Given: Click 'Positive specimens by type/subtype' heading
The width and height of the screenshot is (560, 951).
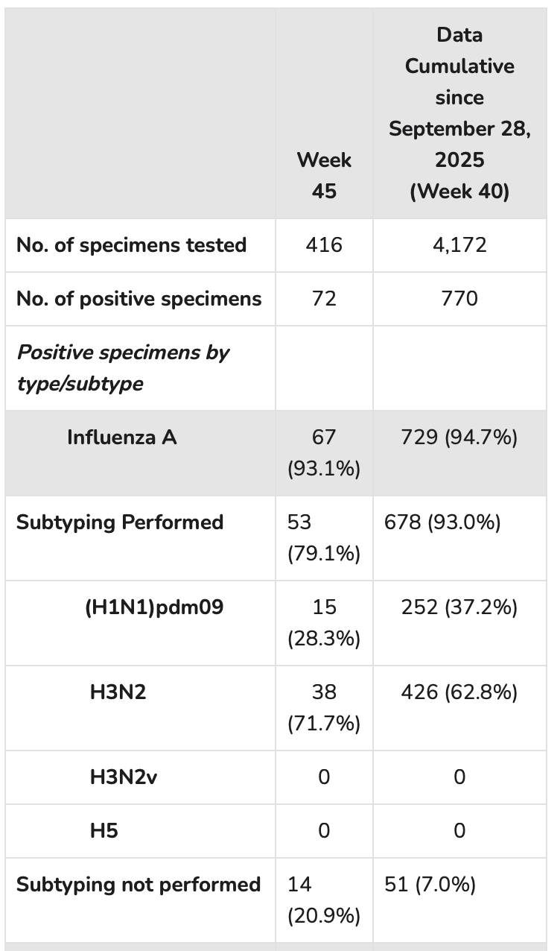Looking at the screenshot, I should (123, 367).
